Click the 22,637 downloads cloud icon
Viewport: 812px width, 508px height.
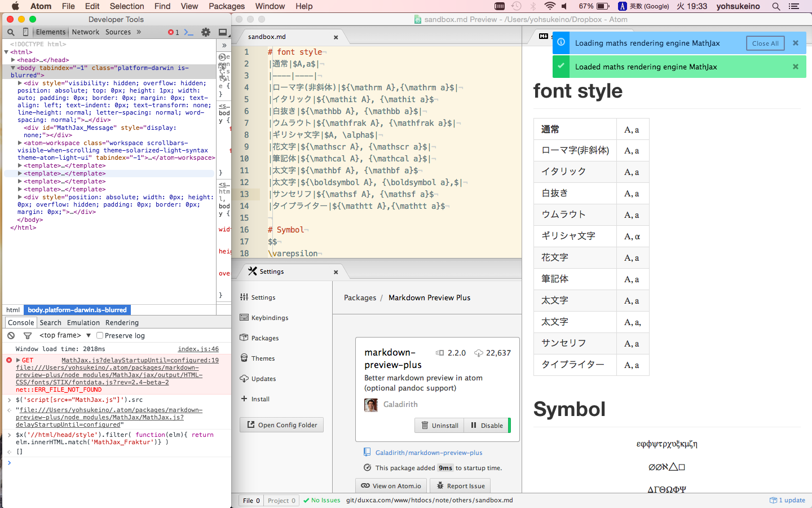click(479, 353)
